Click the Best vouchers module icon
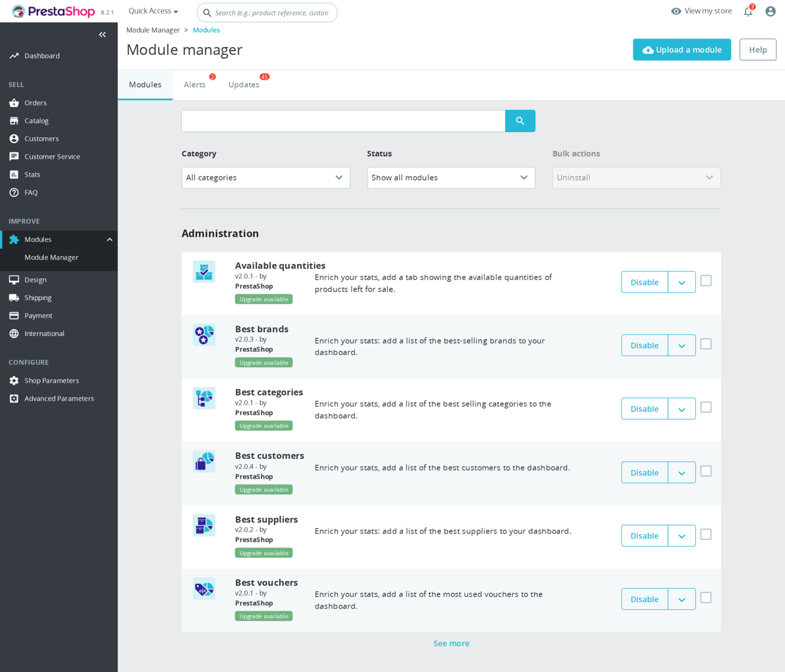 (x=204, y=588)
